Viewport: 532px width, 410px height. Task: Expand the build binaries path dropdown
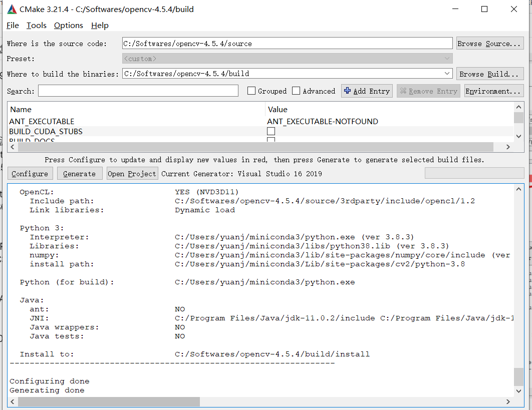click(448, 74)
